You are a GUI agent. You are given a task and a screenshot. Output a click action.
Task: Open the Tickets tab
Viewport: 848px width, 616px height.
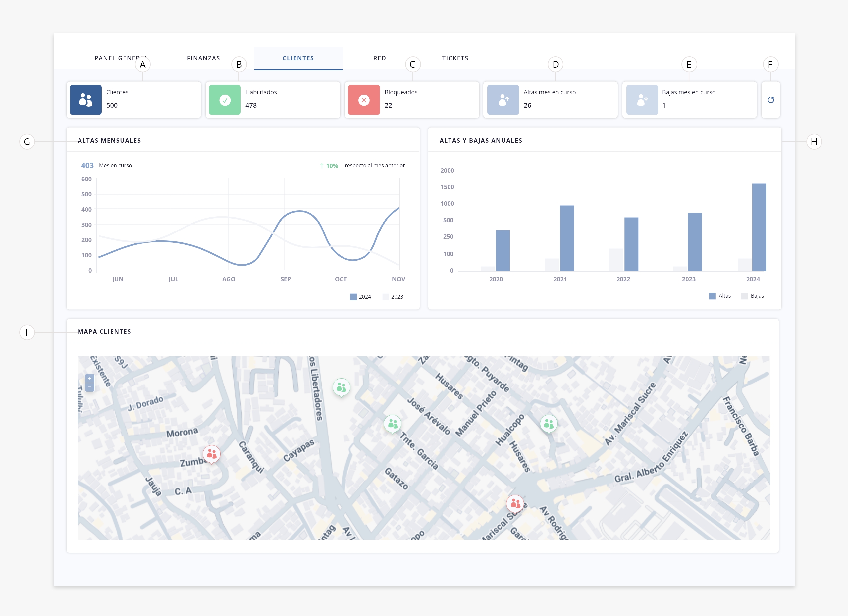[x=455, y=58]
